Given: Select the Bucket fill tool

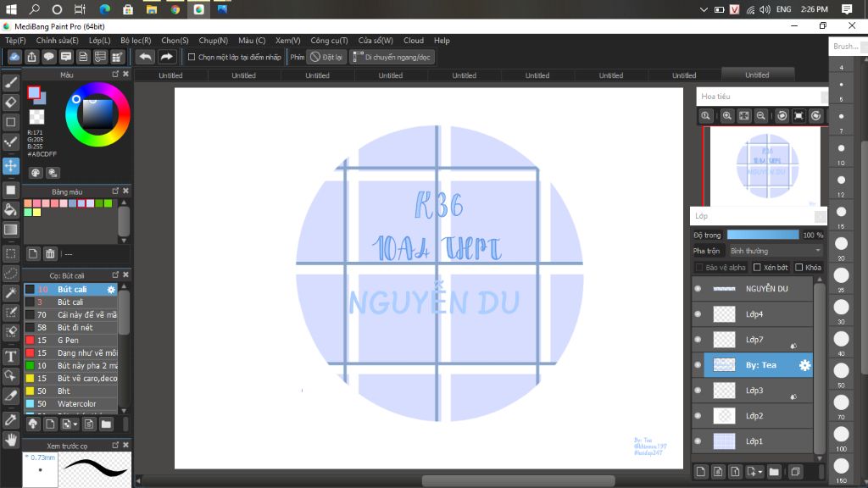Looking at the screenshot, I should pyautogui.click(x=10, y=209).
